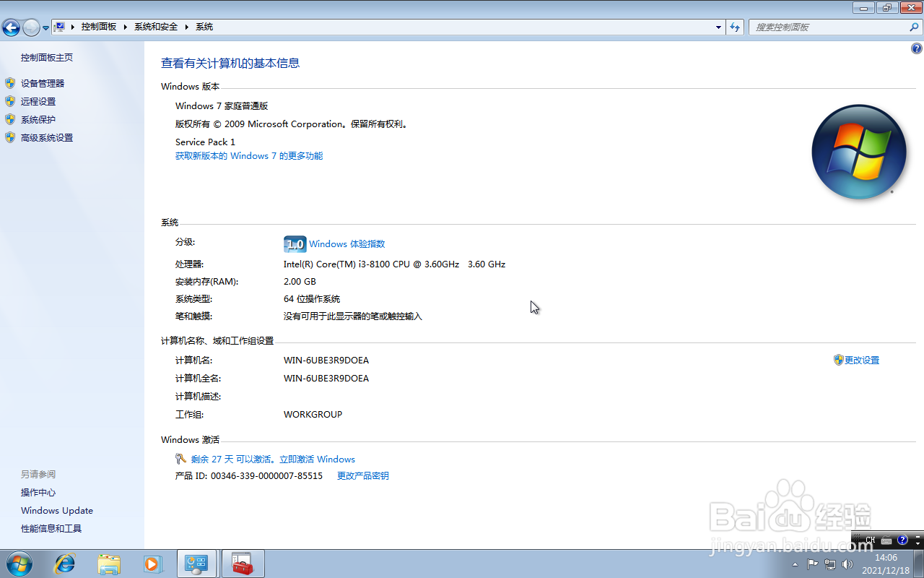Go back using the Back arrow button

coord(11,27)
